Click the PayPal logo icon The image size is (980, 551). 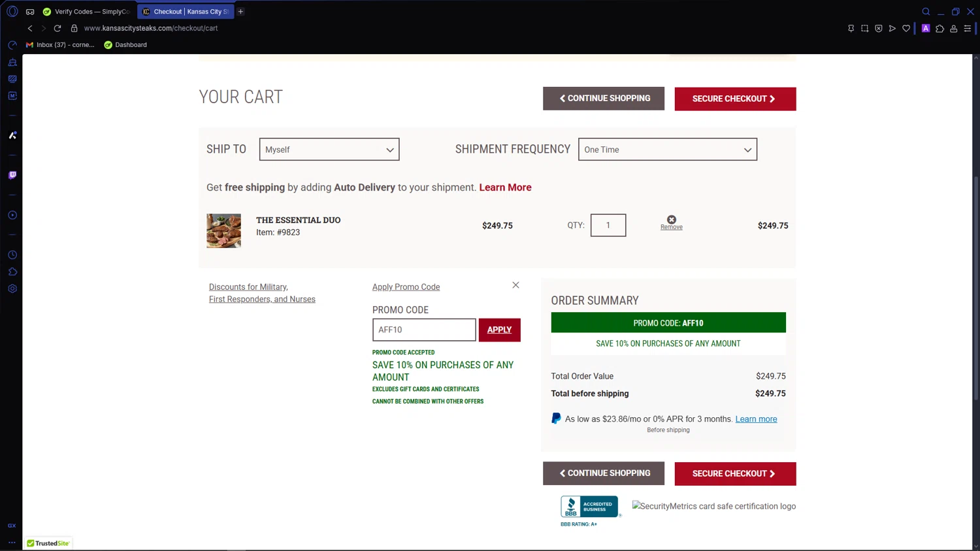pos(556,418)
